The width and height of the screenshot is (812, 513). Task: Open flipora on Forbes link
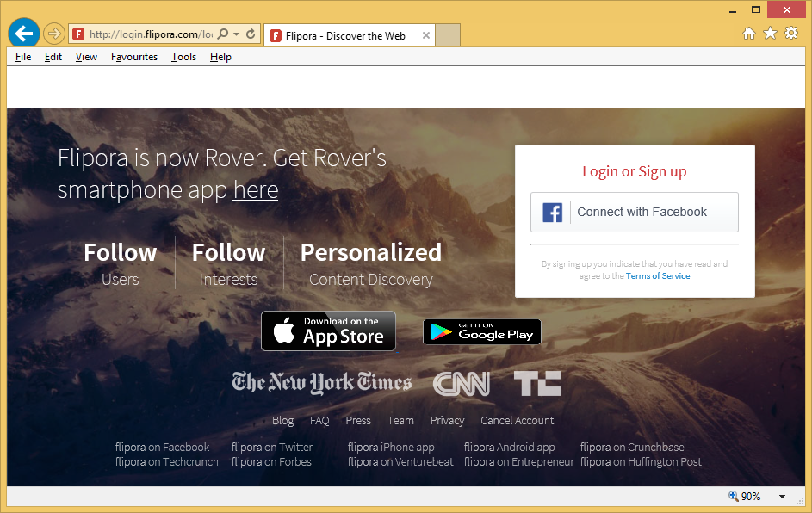point(271,461)
